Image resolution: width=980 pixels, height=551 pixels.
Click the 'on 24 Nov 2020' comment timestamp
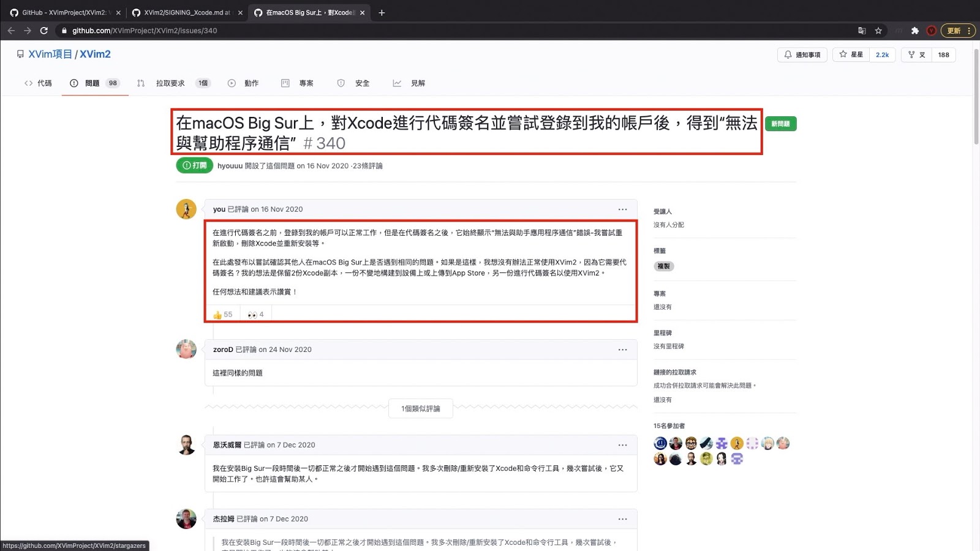285,350
